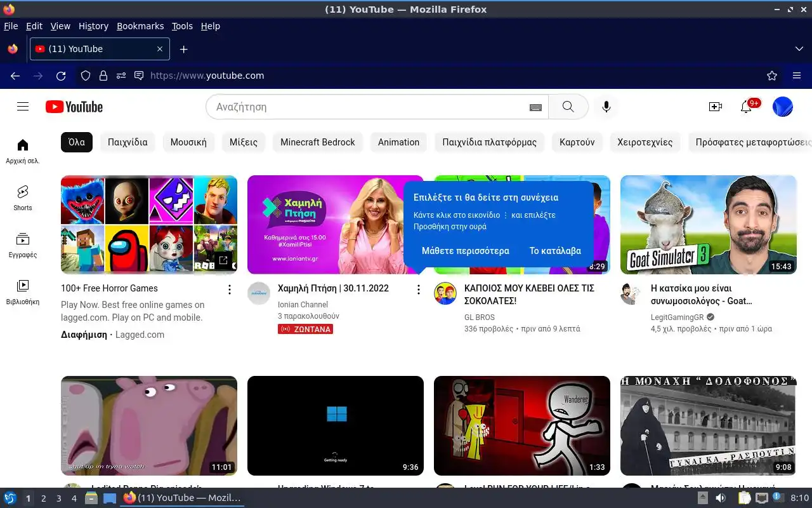Open the Bookmarks menu
Image resolution: width=812 pixels, height=508 pixels.
140,26
